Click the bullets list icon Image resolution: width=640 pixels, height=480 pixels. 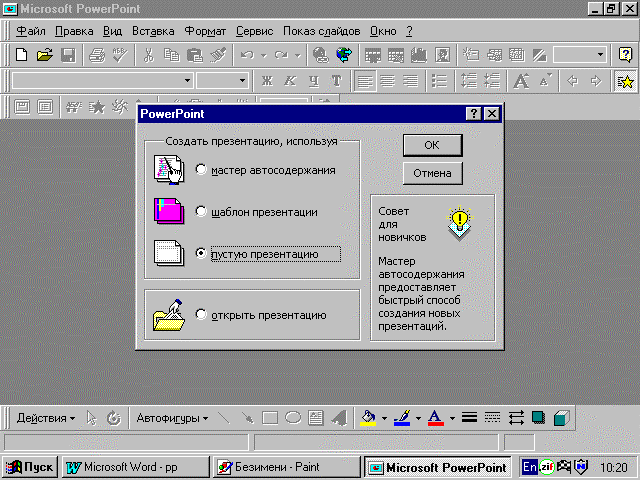(439, 81)
